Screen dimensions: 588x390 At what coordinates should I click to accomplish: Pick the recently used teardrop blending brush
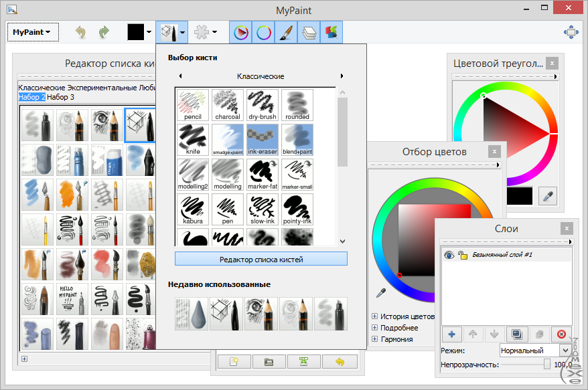pyautogui.click(x=192, y=314)
